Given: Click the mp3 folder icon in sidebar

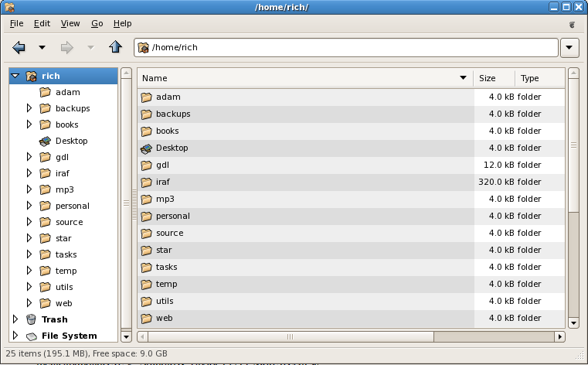Looking at the screenshot, I should click(x=45, y=189).
